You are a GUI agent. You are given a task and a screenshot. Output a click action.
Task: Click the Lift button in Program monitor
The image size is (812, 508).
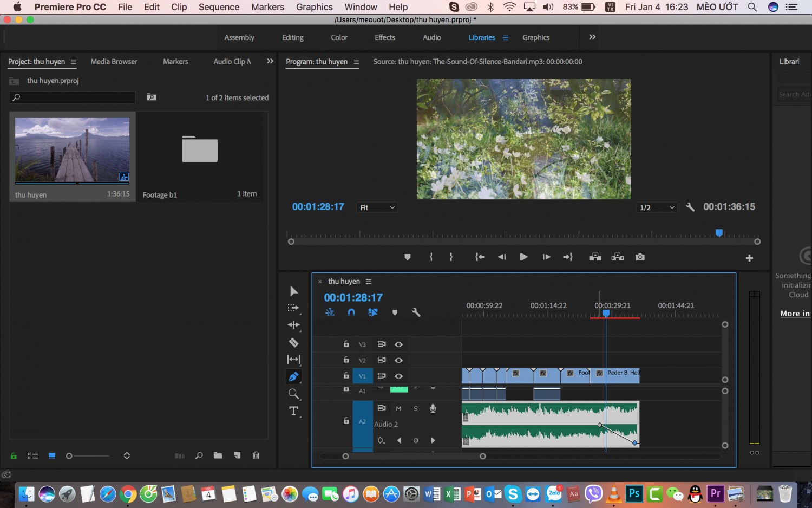coord(595,257)
